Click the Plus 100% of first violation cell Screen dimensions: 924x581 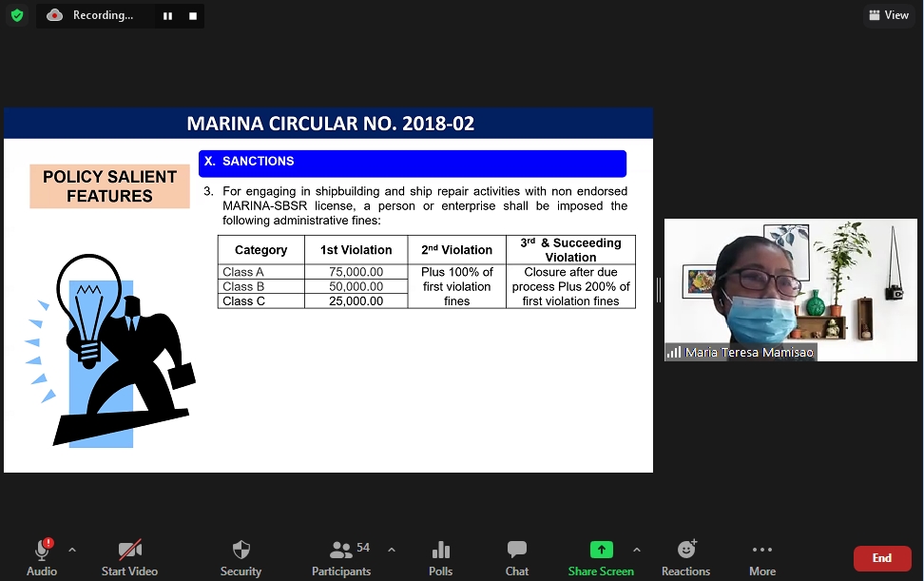tap(456, 286)
